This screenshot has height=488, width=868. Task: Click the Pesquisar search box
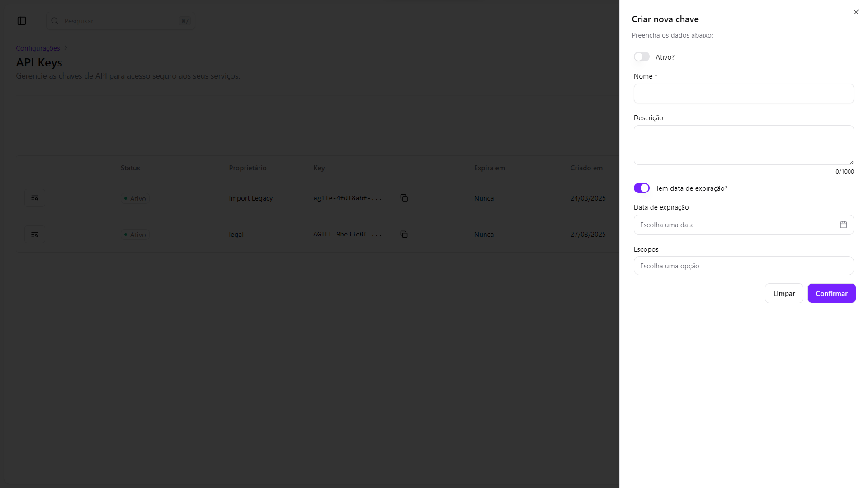click(x=120, y=21)
